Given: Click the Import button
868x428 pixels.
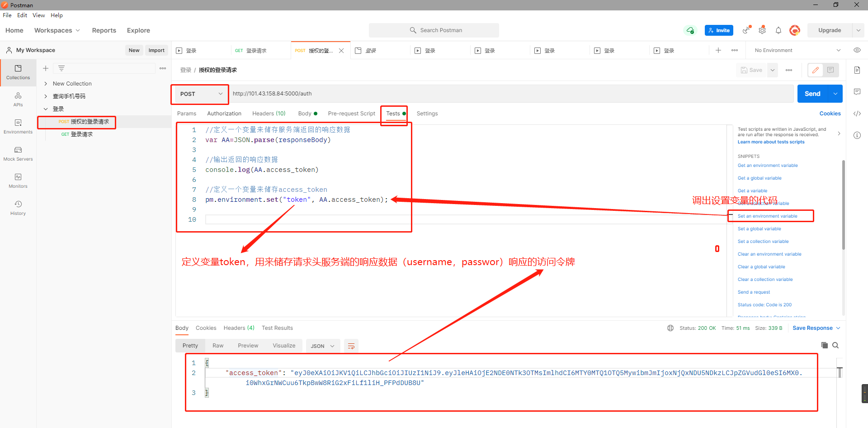Looking at the screenshot, I should pyautogui.click(x=156, y=50).
